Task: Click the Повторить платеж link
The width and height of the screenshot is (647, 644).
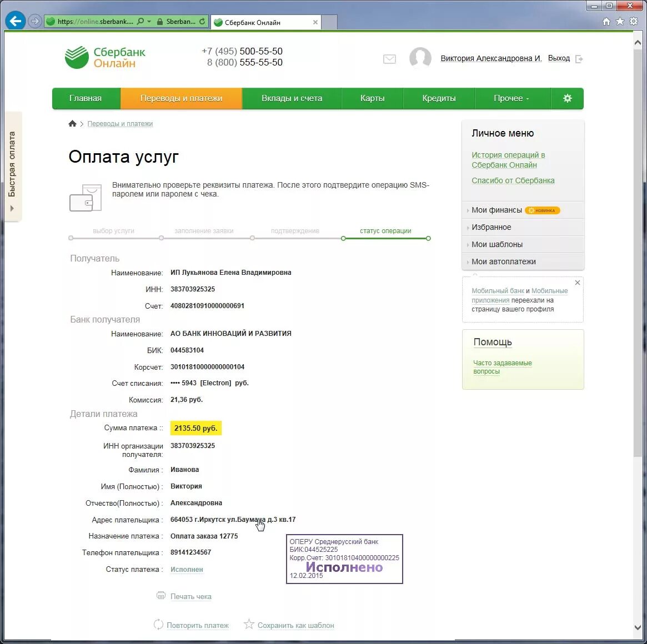Action: (198, 626)
